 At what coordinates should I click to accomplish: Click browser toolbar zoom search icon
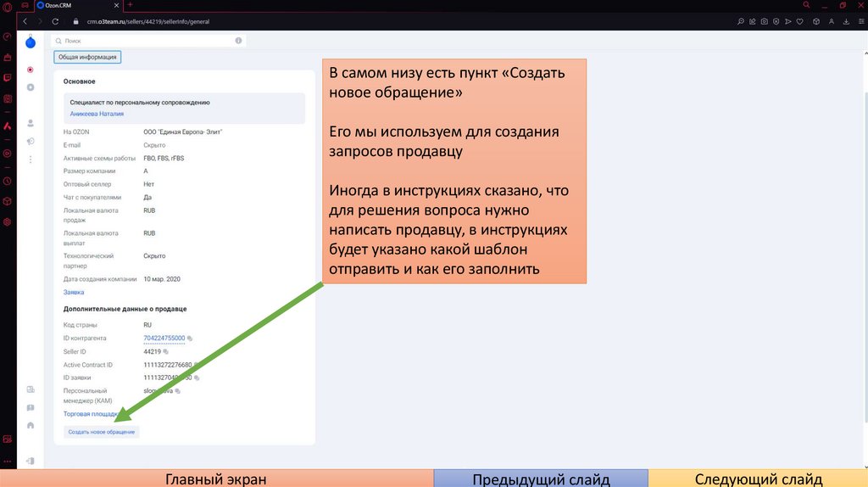pos(741,21)
